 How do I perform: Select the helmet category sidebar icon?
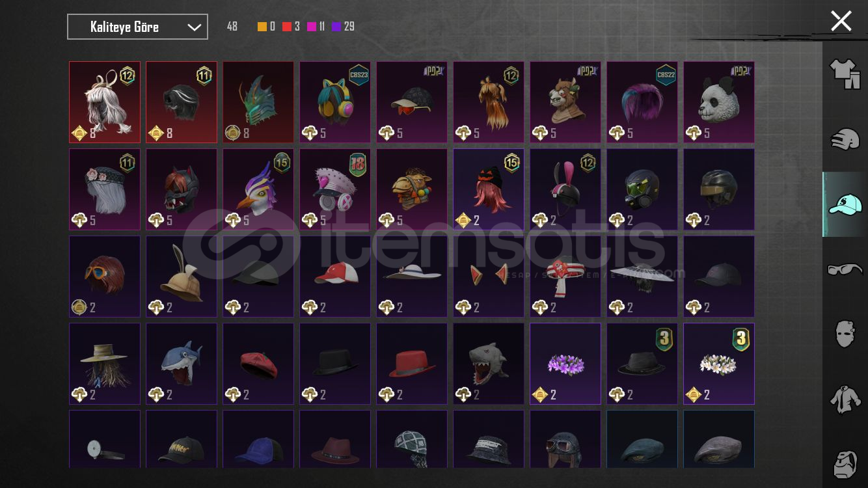coord(845,139)
